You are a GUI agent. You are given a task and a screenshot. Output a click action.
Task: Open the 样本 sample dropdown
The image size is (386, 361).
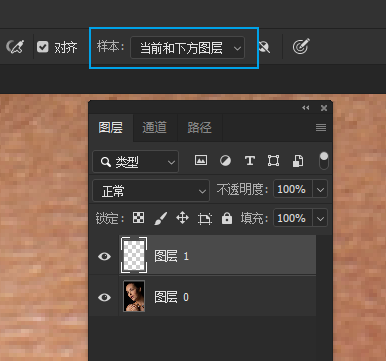click(187, 48)
